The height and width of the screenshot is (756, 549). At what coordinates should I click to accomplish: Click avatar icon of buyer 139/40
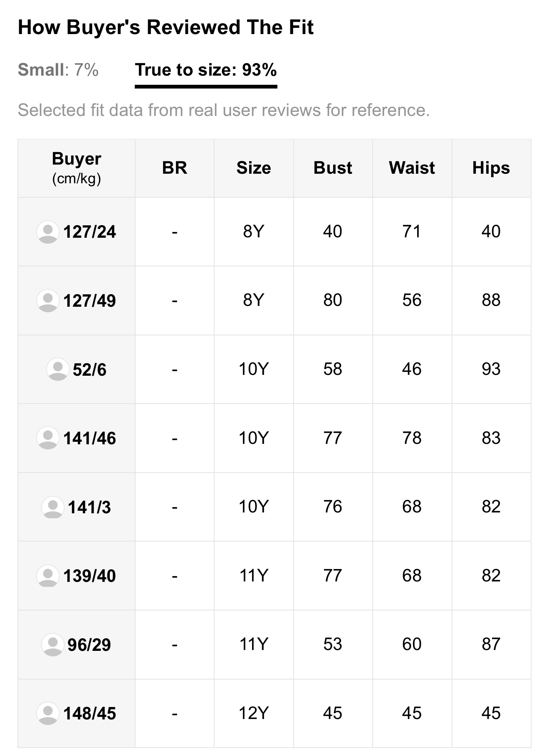pyautogui.click(x=48, y=576)
